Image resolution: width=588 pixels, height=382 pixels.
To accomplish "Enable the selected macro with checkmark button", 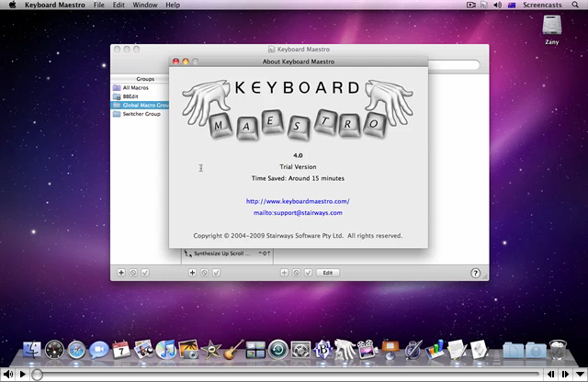I will click(217, 273).
